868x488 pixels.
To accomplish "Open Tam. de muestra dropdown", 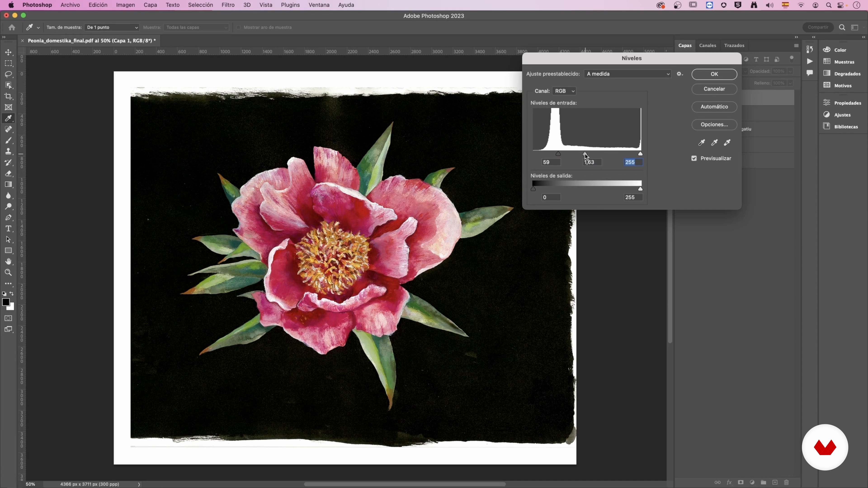I will [111, 27].
